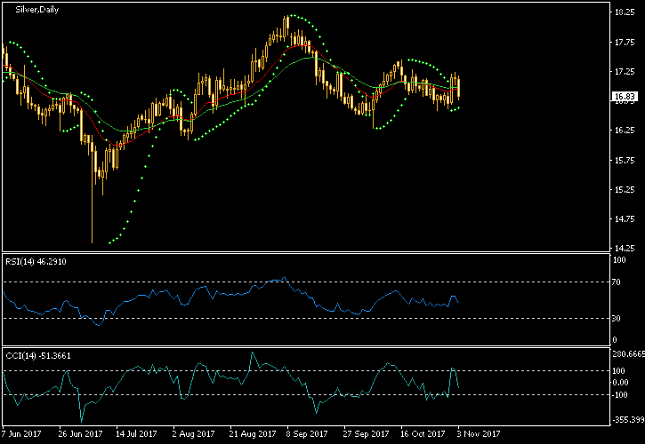Viewport: 645px width, 444px height.
Task: Click the 3 Nov 2017 date label
Action: [x=478, y=434]
